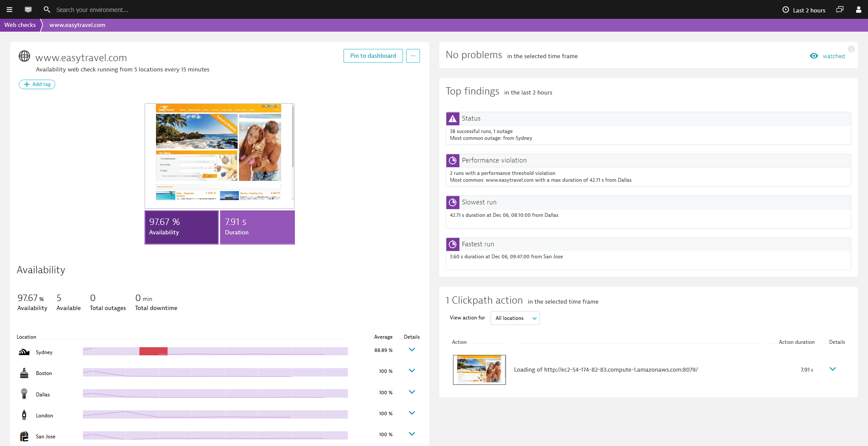
Task: Click the Slowest run clock icon
Action: click(x=453, y=202)
